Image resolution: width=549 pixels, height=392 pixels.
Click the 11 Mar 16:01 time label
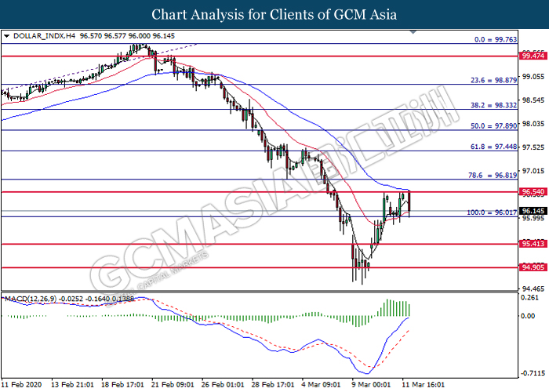(x=423, y=384)
